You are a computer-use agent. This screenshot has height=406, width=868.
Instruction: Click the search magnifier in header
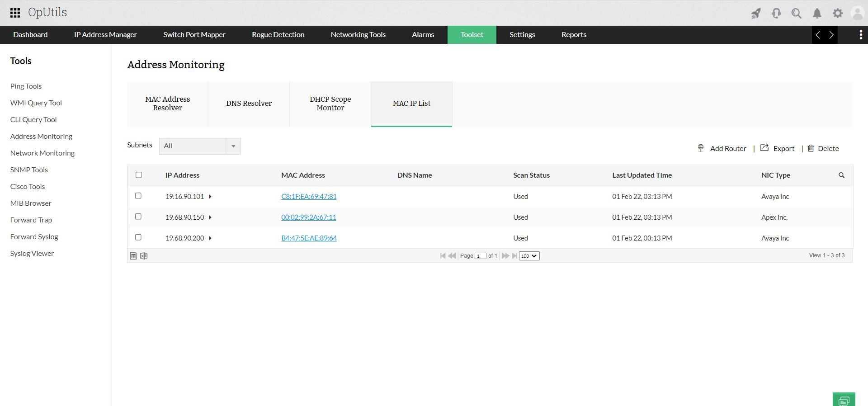pos(797,13)
